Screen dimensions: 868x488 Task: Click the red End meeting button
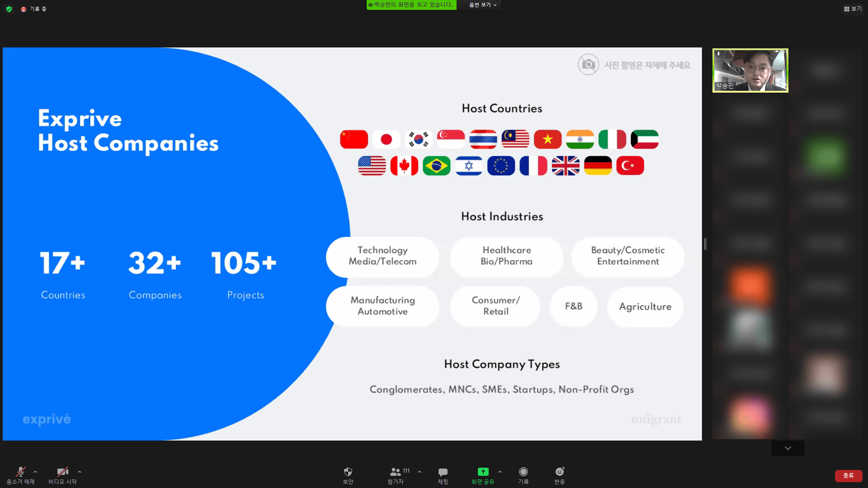pos(849,476)
